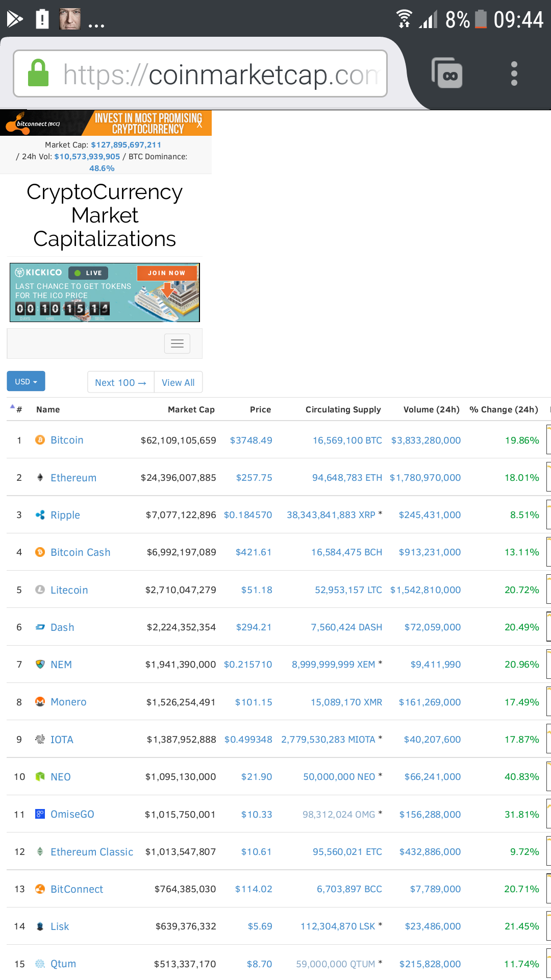Viewport: 551px width, 980px height.
Task: Click the View All button
Action: tap(178, 382)
